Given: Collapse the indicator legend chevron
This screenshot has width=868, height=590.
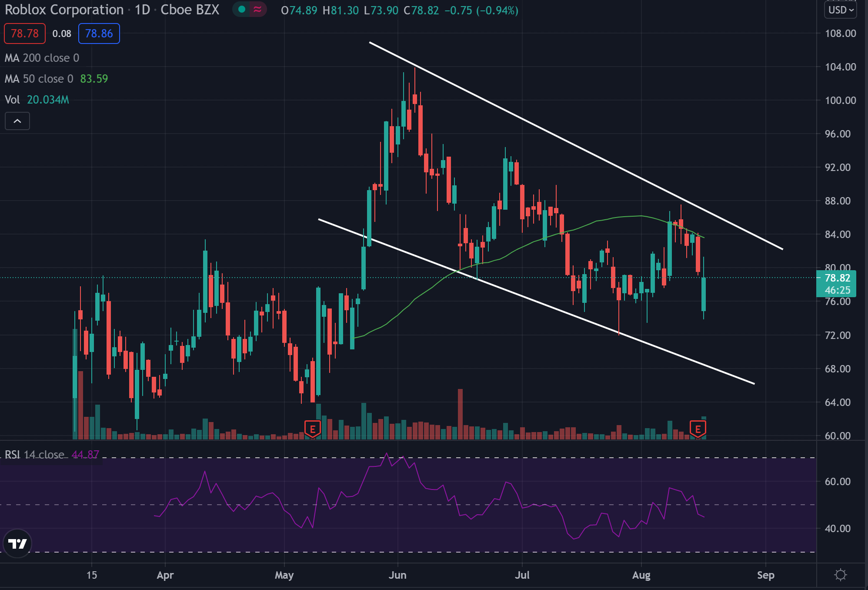Looking at the screenshot, I should pyautogui.click(x=17, y=121).
